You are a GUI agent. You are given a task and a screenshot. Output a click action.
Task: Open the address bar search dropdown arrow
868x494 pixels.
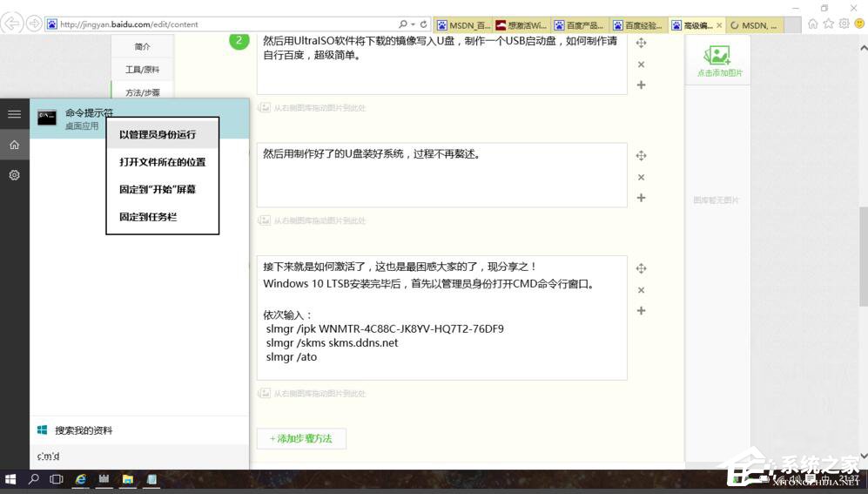[x=413, y=24]
